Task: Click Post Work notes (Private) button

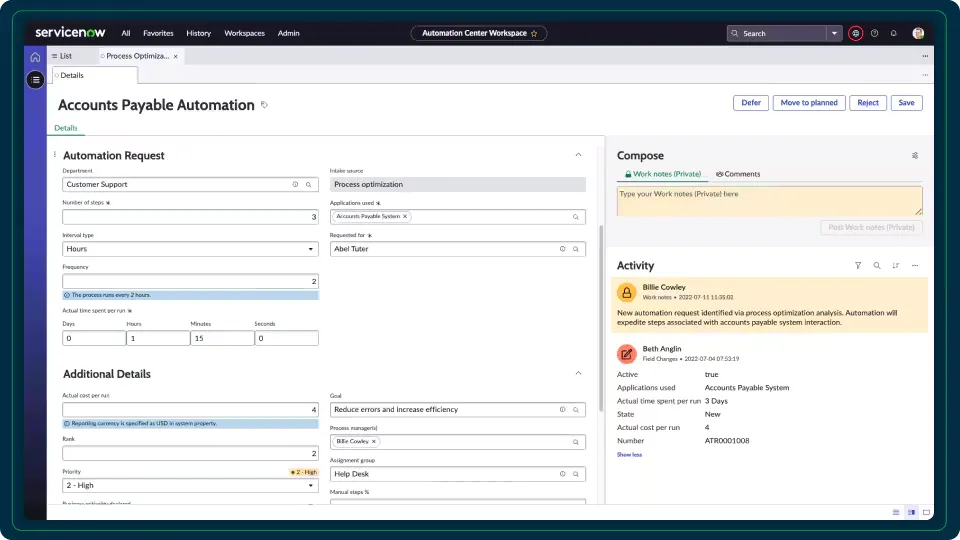Action: point(871,227)
